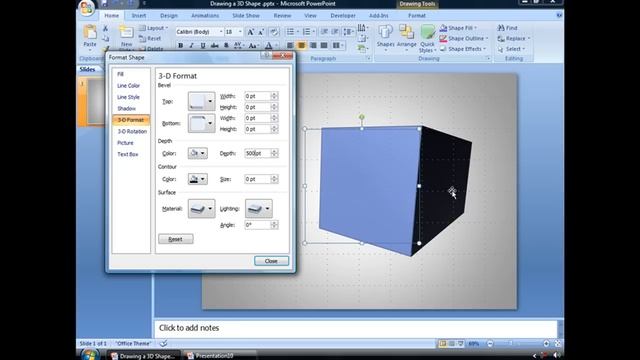This screenshot has height=360, width=640.
Task: Toggle Text Shadow formatting
Action: [226, 45]
